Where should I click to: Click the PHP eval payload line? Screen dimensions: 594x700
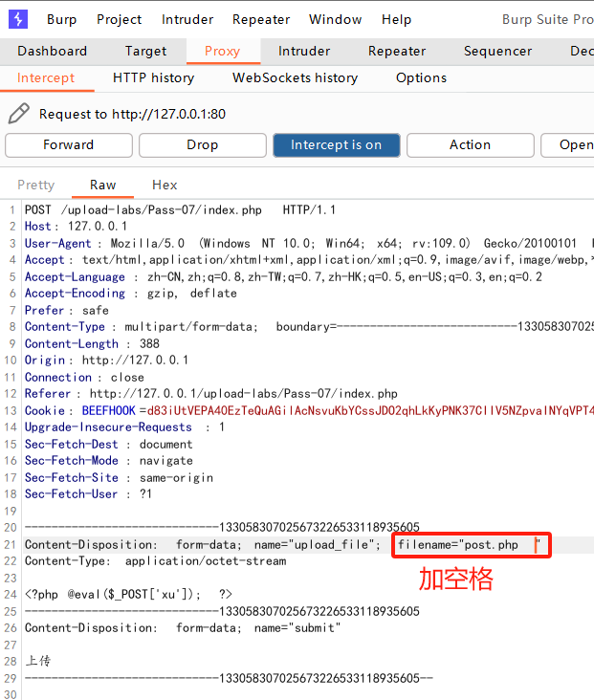pyautogui.click(x=128, y=595)
